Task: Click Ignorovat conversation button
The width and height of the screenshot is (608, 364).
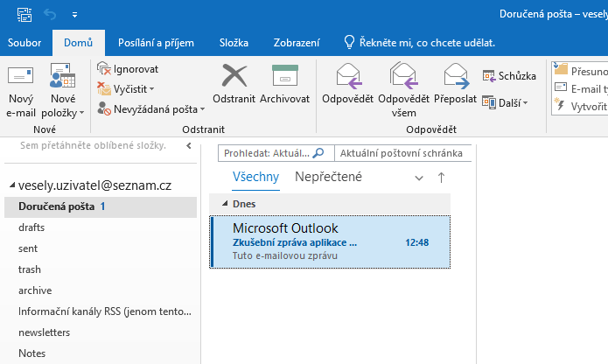Action: pyautogui.click(x=128, y=69)
